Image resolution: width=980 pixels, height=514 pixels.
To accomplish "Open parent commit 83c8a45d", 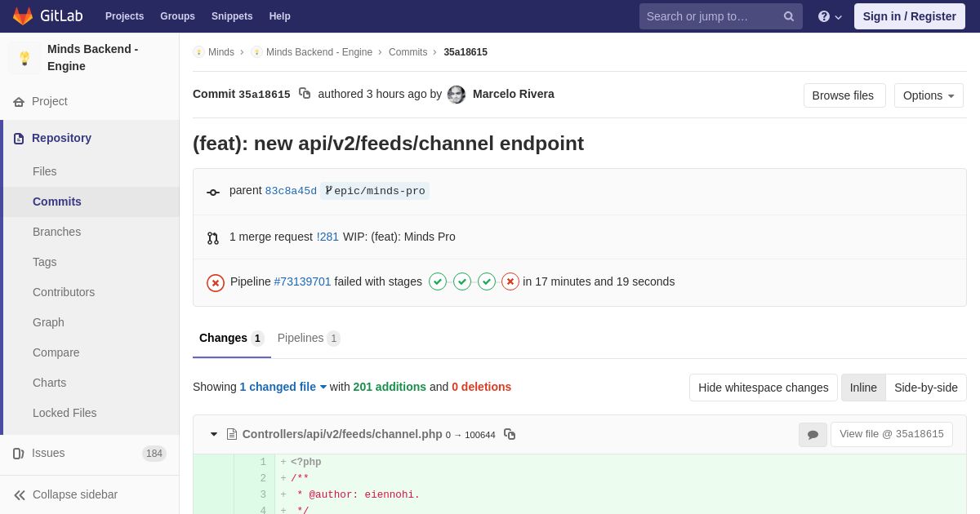I will [291, 191].
